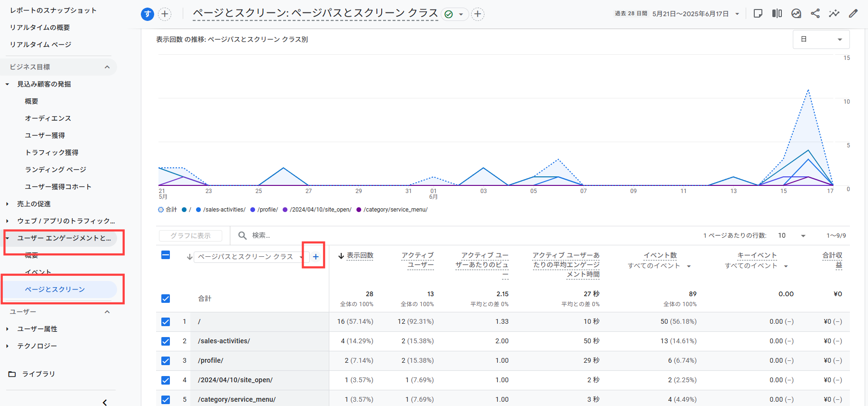
Task: Uncheck the /sales-activities/ row checkbox
Action: point(166,341)
